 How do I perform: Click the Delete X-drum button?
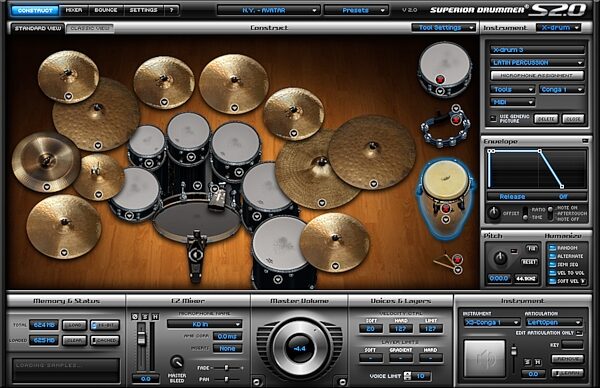click(546, 119)
